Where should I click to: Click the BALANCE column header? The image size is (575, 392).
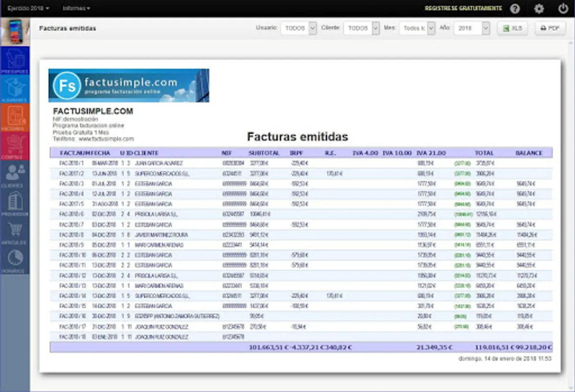[x=529, y=153]
